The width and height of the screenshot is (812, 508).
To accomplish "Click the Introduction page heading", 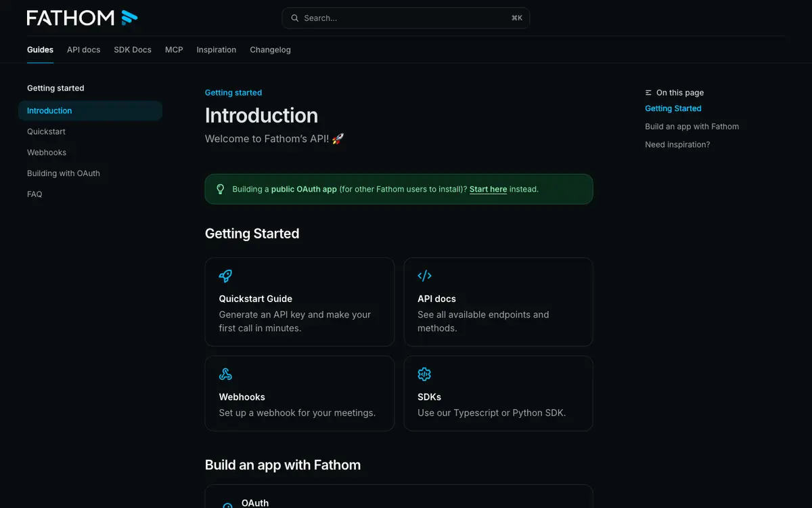I will click(x=261, y=115).
